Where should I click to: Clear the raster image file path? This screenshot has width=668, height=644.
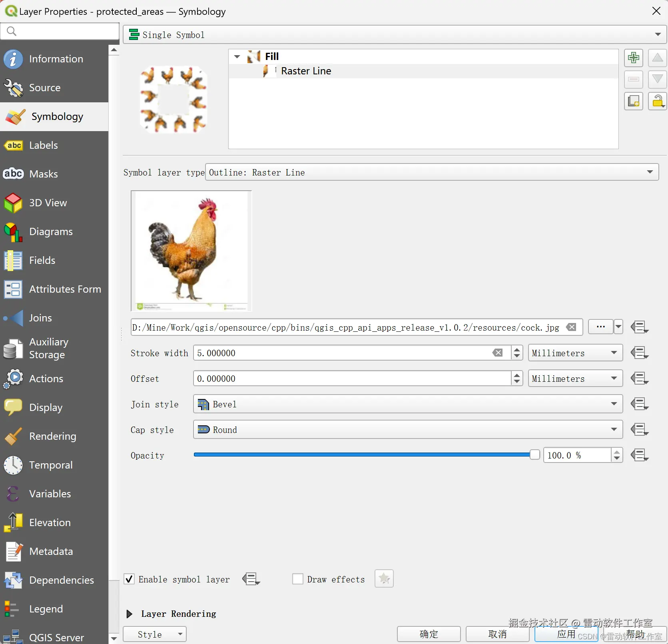[x=572, y=327]
